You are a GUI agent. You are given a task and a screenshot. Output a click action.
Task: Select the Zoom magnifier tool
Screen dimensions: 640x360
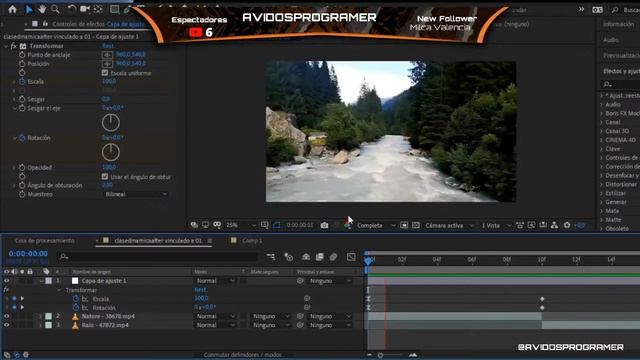pyautogui.click(x=55, y=9)
